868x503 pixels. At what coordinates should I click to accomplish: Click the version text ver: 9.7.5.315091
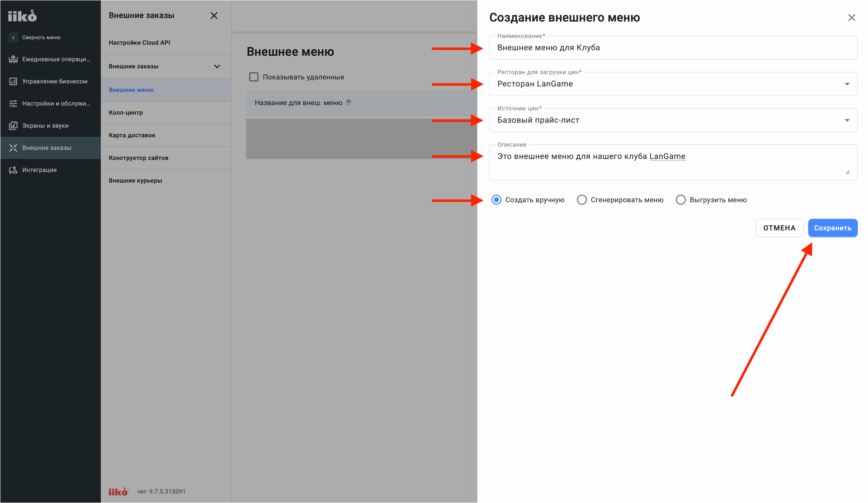[x=161, y=491]
